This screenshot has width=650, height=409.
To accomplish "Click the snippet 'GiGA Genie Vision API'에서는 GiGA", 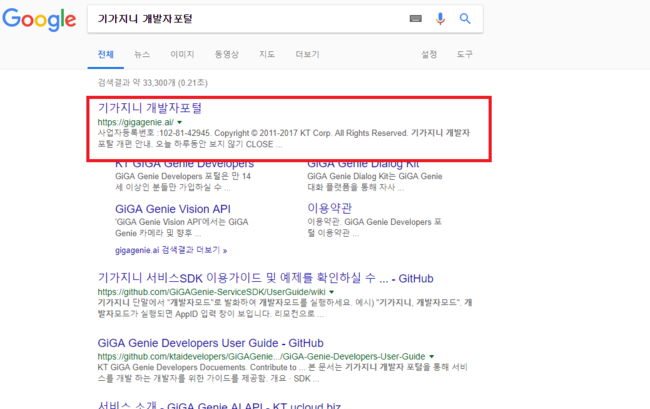I will [x=182, y=227].
